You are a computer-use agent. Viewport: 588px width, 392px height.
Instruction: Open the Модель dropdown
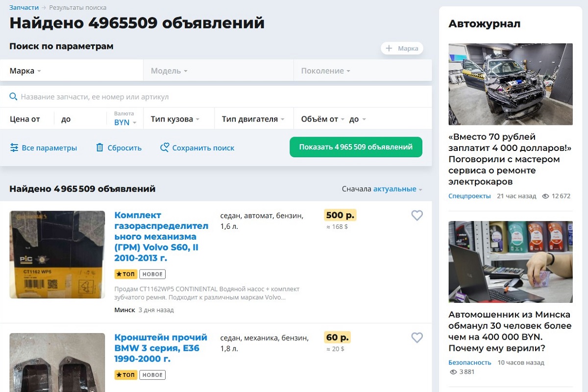(219, 71)
